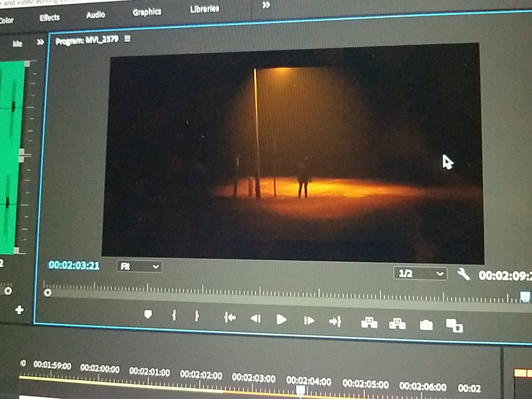Go to Out point
Screen dimensions: 532x399
335,321
